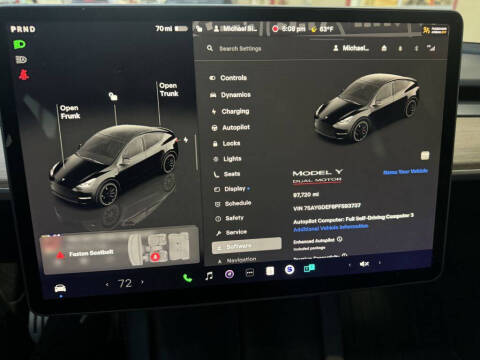The image size is (480, 360).
Task: Tap the Name Your Vehicle link
Action: 405,172
